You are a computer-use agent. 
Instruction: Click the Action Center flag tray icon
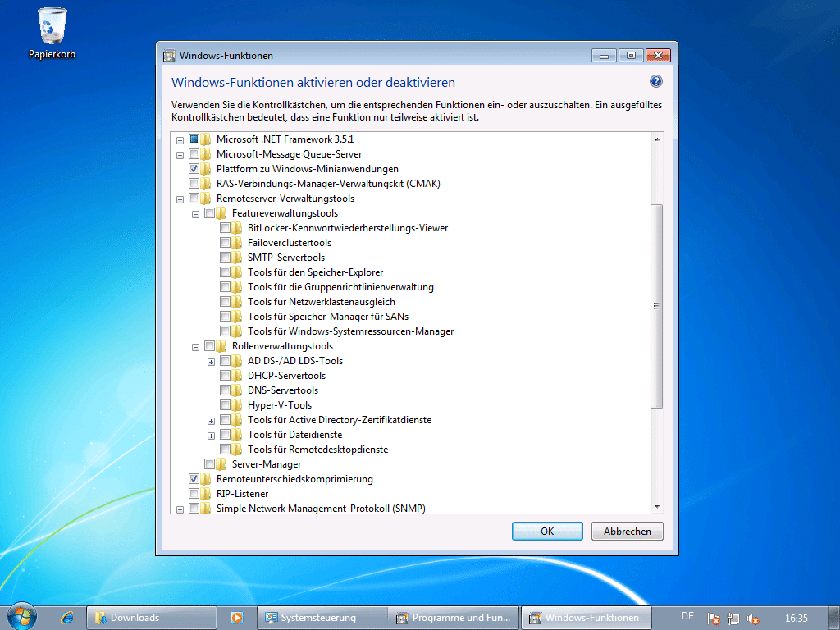pos(713,619)
